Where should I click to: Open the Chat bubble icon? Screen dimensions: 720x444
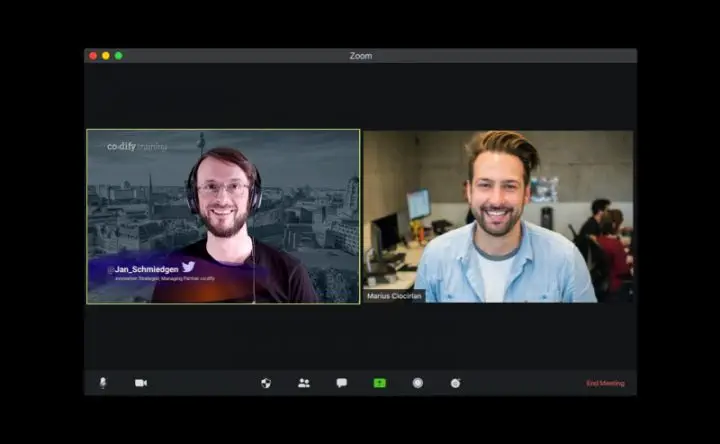[342, 383]
